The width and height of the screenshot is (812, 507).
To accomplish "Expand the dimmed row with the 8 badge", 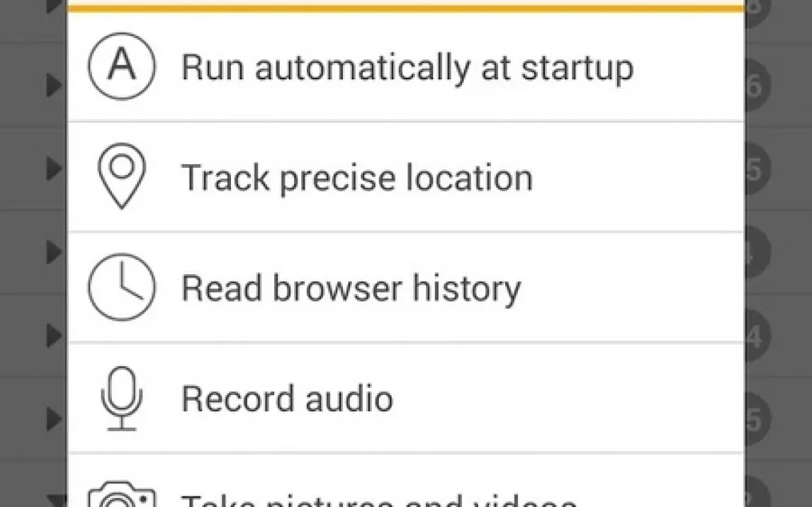I will coord(54,6).
